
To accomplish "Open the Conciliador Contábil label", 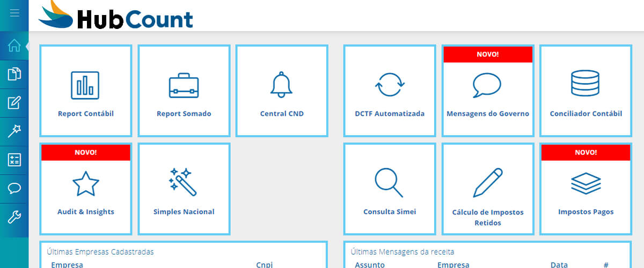I will [x=586, y=114].
